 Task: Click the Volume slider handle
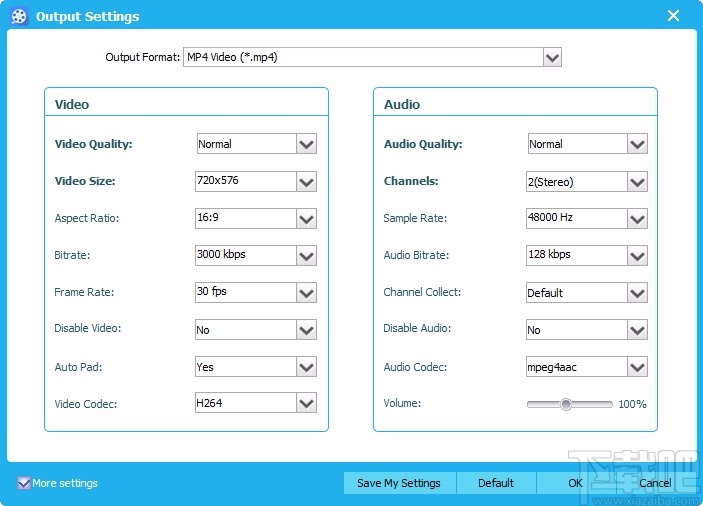(x=566, y=404)
